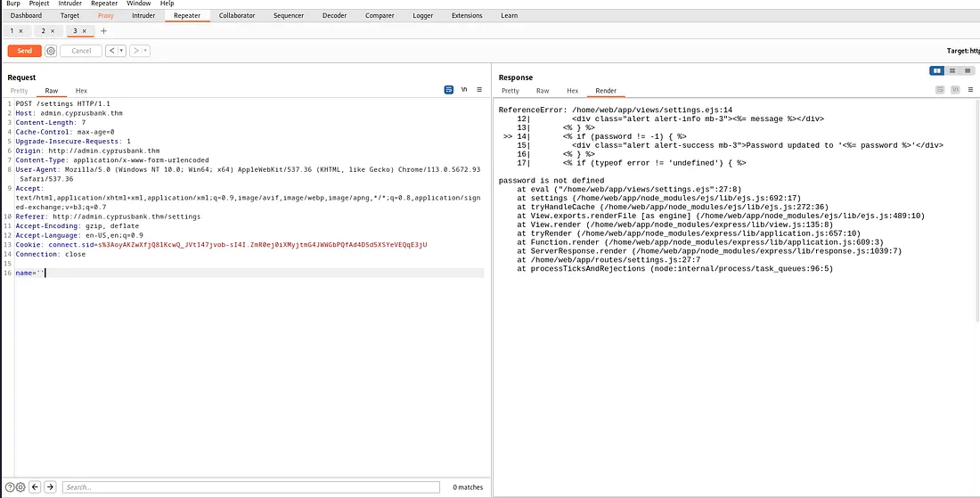Image resolution: width=980 pixels, height=498 pixels.
Task: Toggle non-printable characters (\n) in Response panel
Action: 955,90
